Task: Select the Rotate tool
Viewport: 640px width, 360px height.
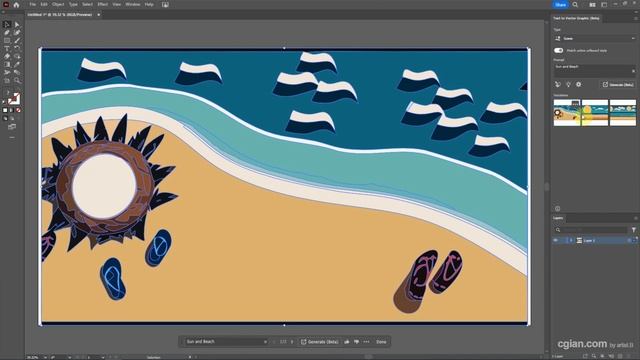Action: click(17, 49)
